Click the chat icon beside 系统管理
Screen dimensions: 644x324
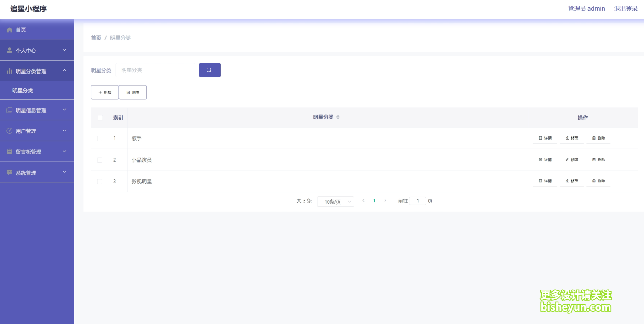(x=10, y=172)
